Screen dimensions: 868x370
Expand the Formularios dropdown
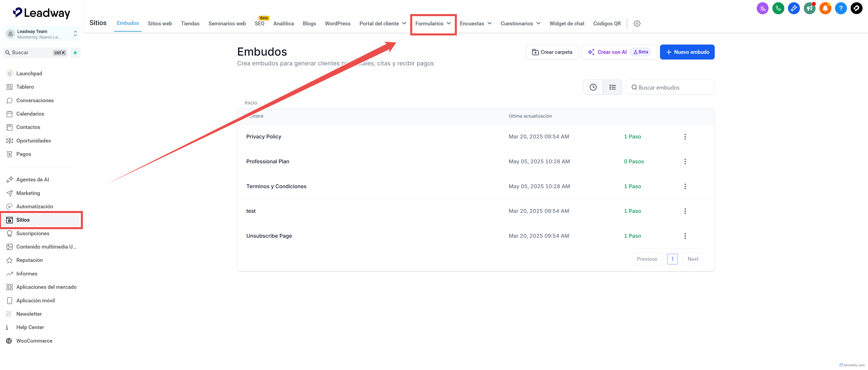pyautogui.click(x=433, y=24)
